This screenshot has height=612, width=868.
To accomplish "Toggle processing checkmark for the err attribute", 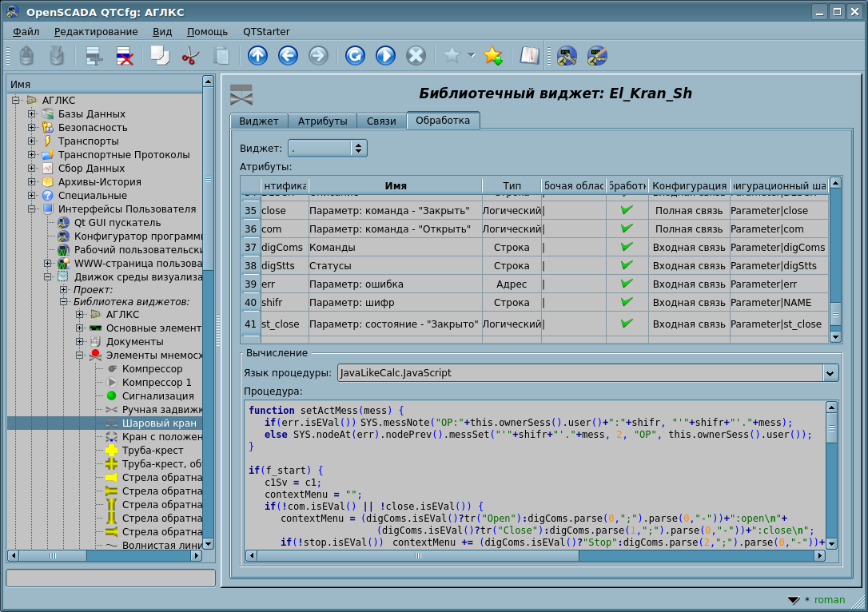I will point(627,284).
